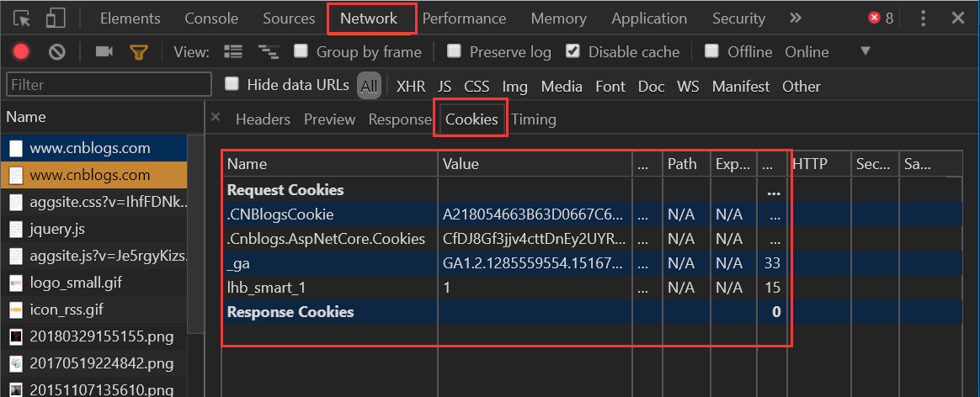The height and width of the screenshot is (397, 980).
Task: Click the Filter text input field
Action: pos(109,85)
